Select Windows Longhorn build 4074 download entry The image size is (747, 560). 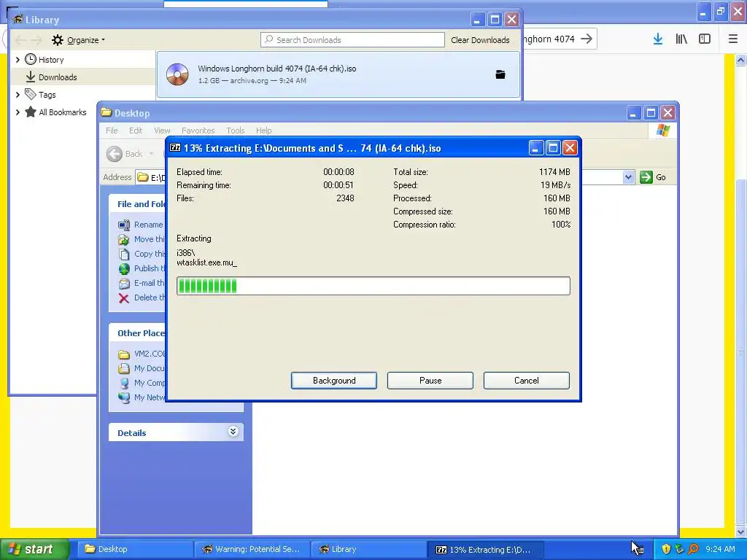tap(338, 74)
